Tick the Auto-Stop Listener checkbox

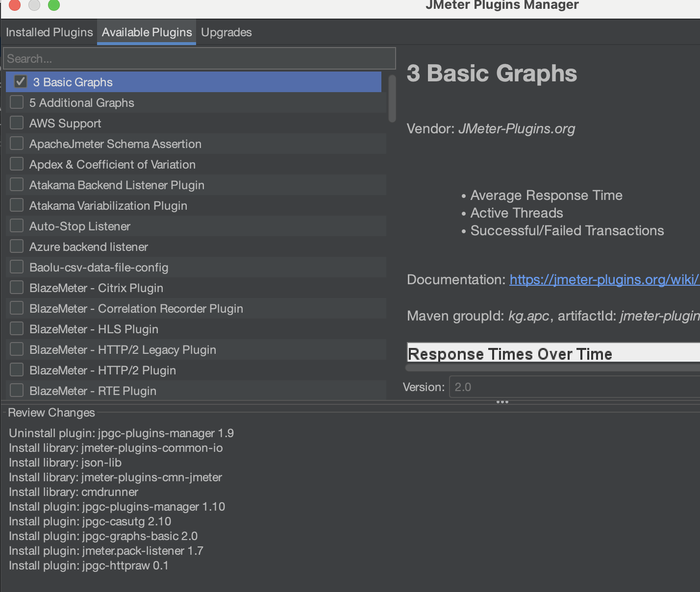point(17,225)
